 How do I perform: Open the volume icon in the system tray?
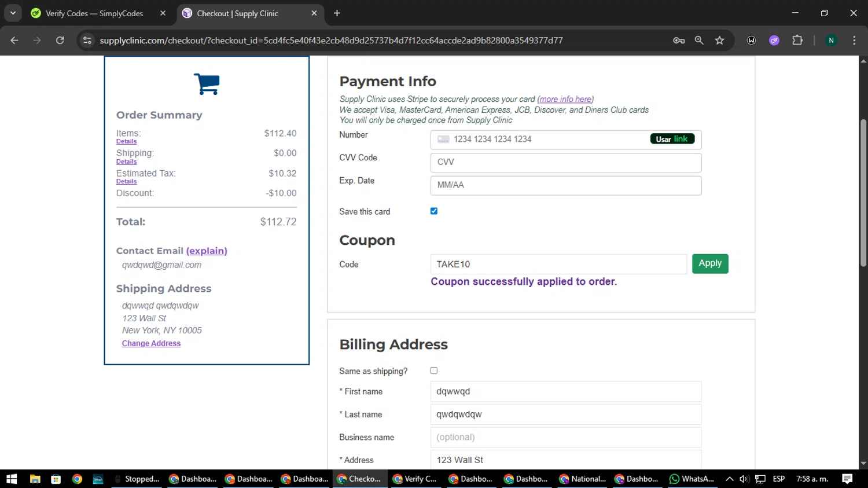(x=744, y=479)
